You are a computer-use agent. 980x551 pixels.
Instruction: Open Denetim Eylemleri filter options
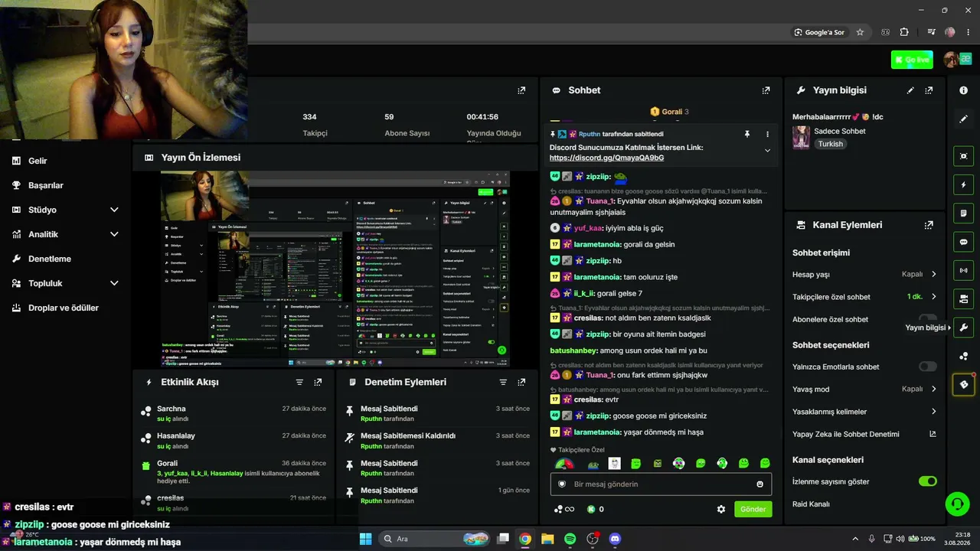pos(503,382)
